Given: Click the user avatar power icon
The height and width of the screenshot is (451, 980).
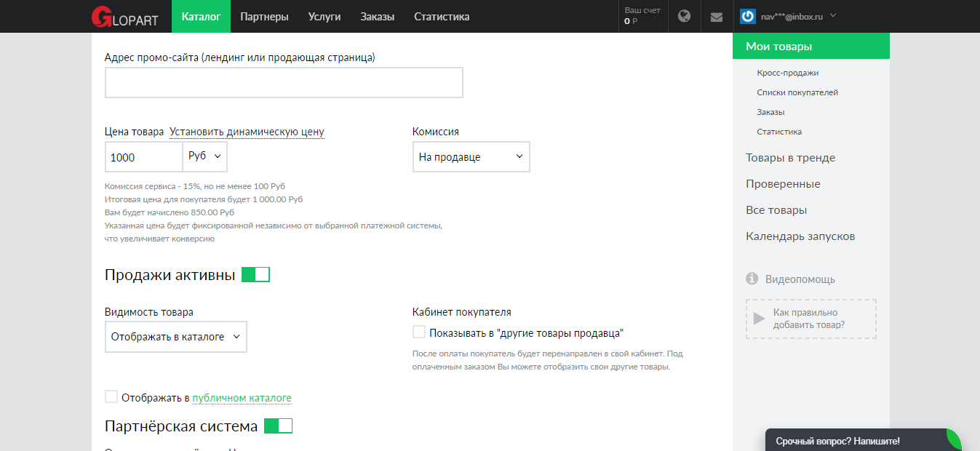Looking at the screenshot, I should click(x=747, y=16).
